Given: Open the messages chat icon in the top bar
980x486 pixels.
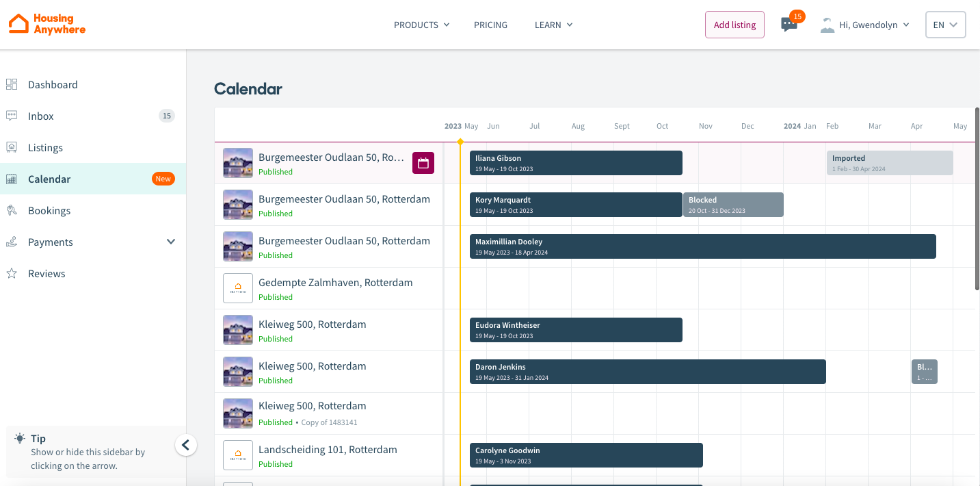Looking at the screenshot, I should (789, 25).
